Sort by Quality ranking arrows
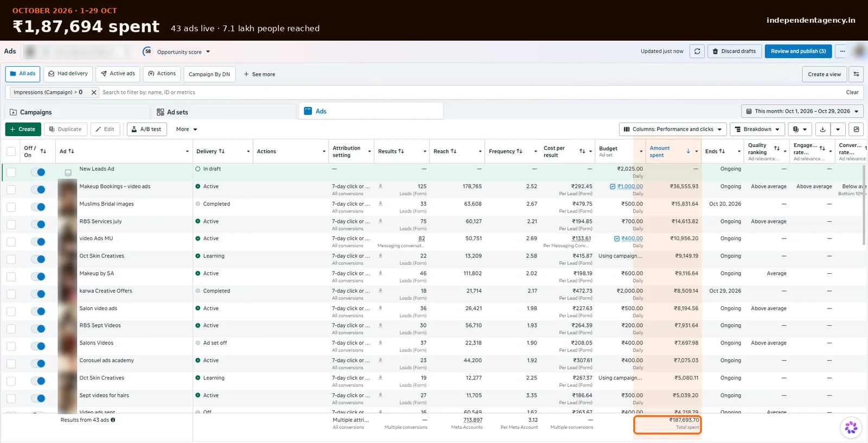 pyautogui.click(x=777, y=148)
